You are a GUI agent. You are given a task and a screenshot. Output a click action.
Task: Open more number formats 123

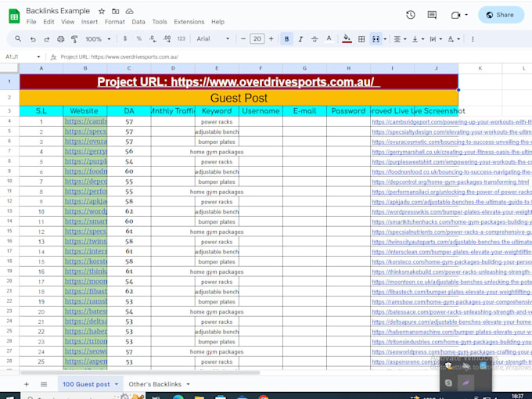[182, 38]
